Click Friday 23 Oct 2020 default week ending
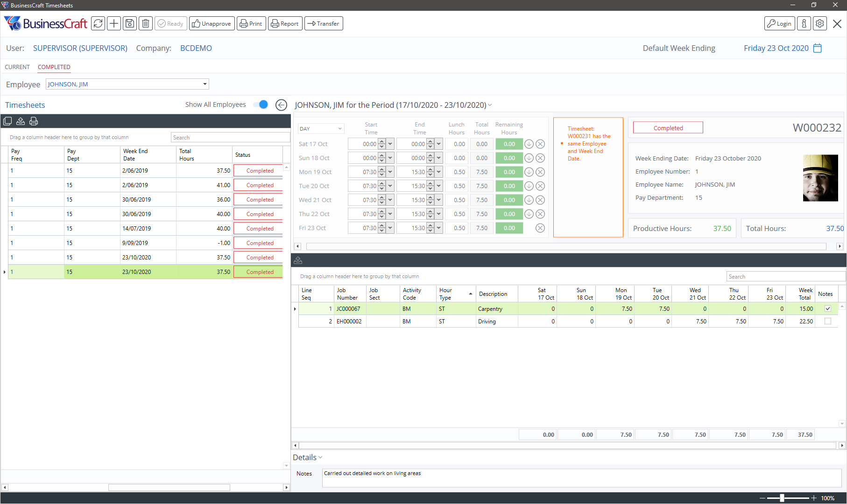847x504 pixels. pos(776,48)
